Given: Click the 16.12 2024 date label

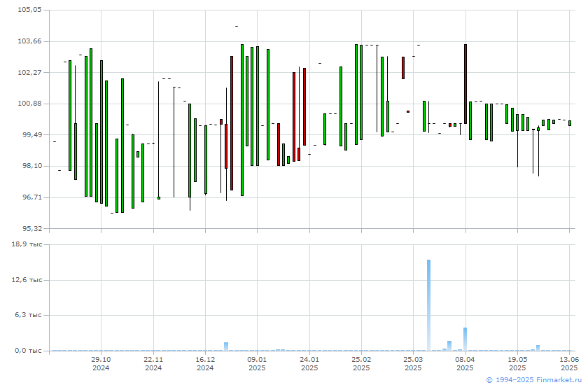Looking at the screenshot, I should [x=205, y=363].
